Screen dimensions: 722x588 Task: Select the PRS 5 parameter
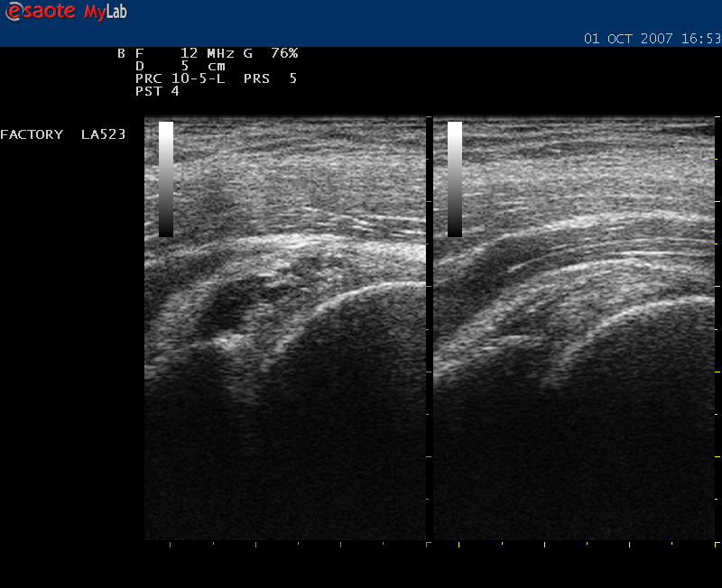point(270,78)
